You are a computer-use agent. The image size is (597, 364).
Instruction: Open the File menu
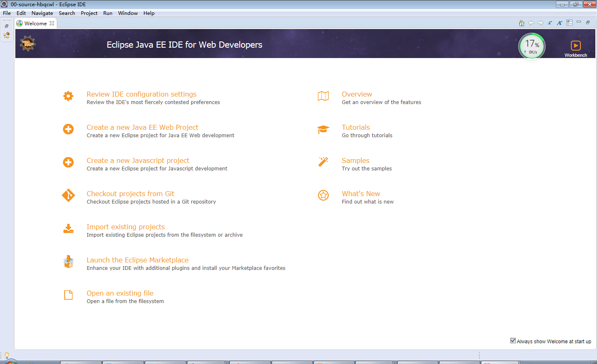7,13
